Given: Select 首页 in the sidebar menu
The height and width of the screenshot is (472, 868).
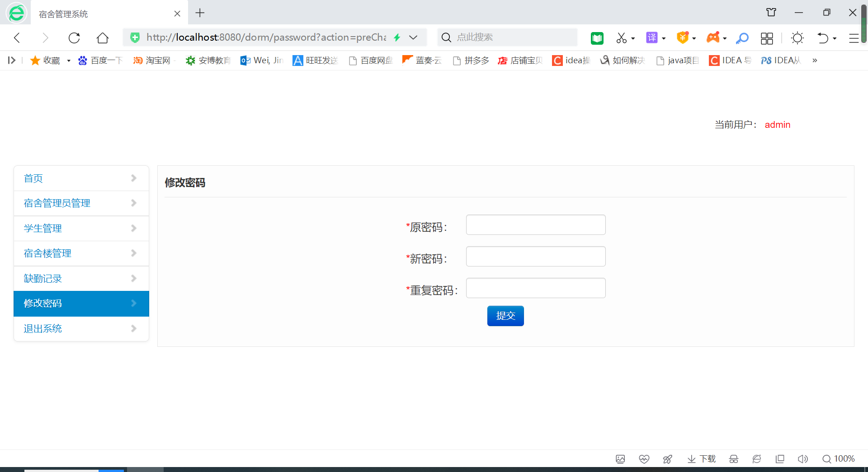Looking at the screenshot, I should click(x=81, y=178).
